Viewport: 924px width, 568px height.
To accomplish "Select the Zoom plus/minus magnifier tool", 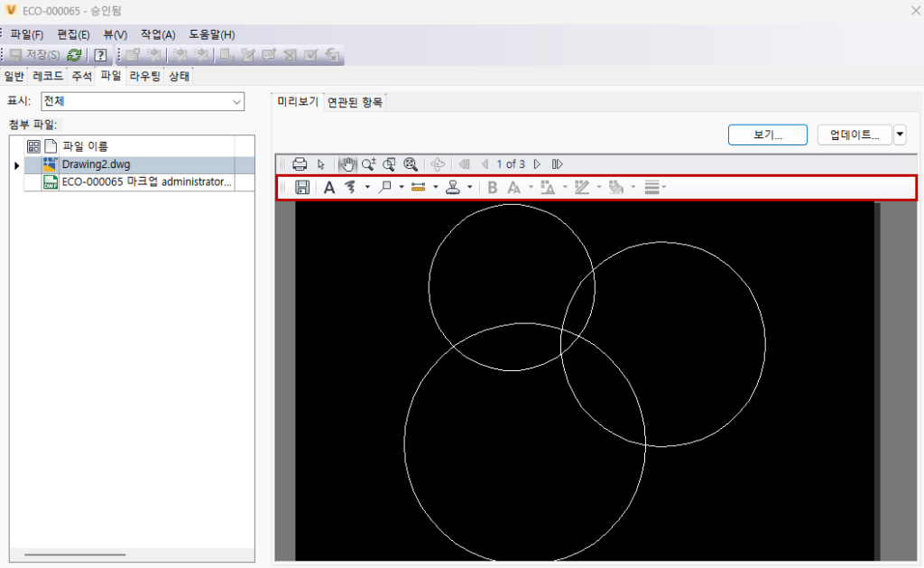I will pos(368,164).
